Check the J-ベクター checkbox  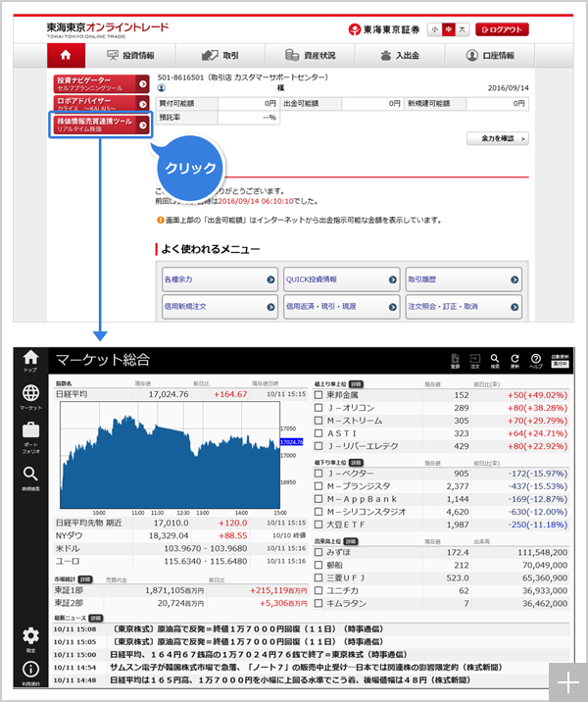pos(318,474)
